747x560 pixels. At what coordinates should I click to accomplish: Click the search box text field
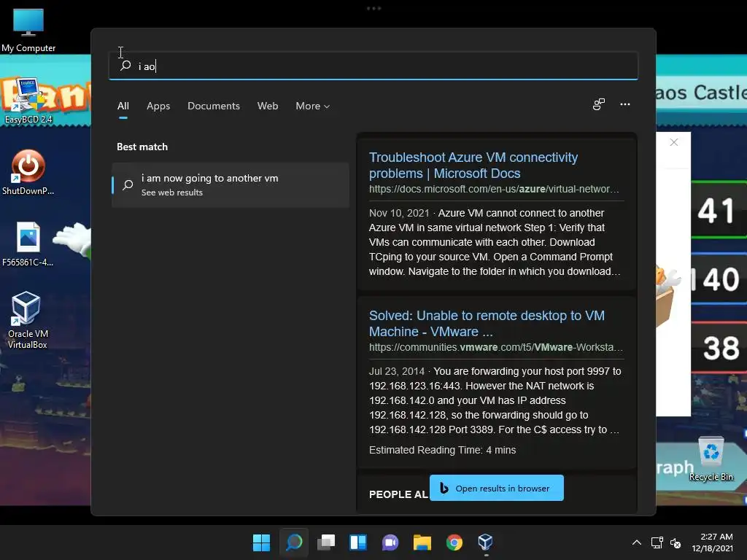pos(373,66)
